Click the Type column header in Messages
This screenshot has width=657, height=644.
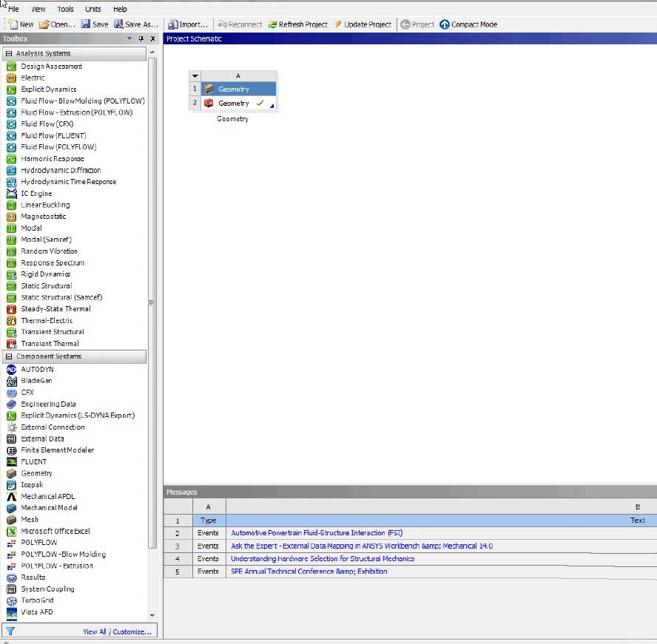pos(209,520)
